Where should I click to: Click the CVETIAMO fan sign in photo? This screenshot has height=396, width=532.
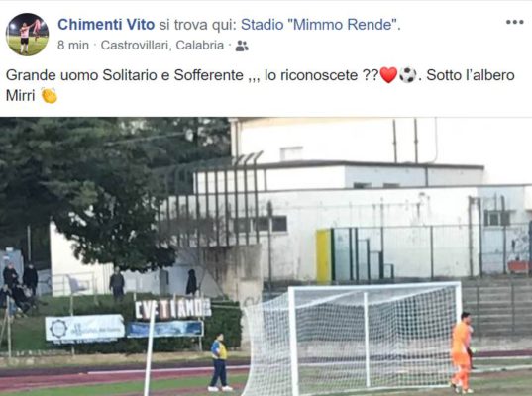click(x=172, y=308)
